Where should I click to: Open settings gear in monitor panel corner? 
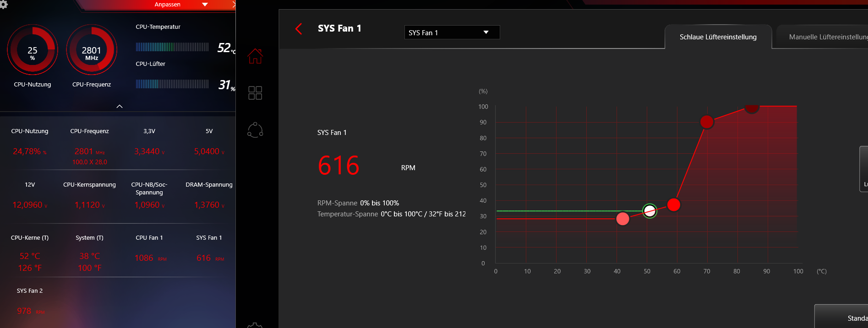(x=3, y=4)
